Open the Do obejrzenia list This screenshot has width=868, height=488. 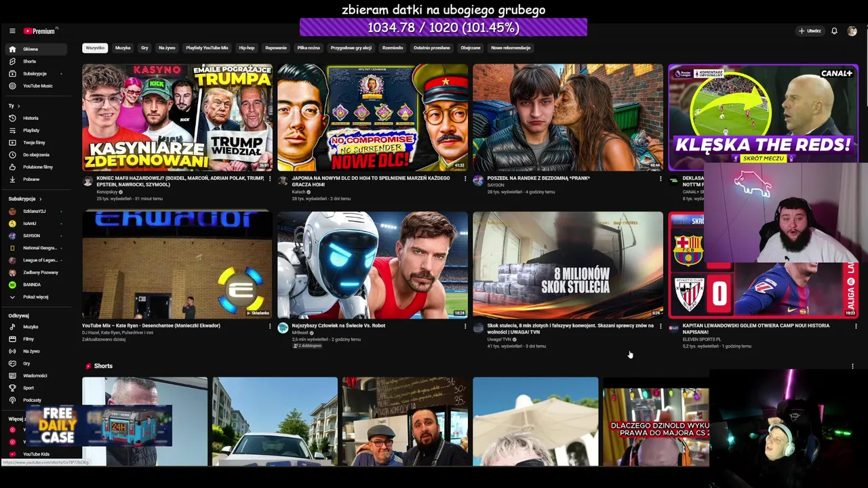click(36, 155)
